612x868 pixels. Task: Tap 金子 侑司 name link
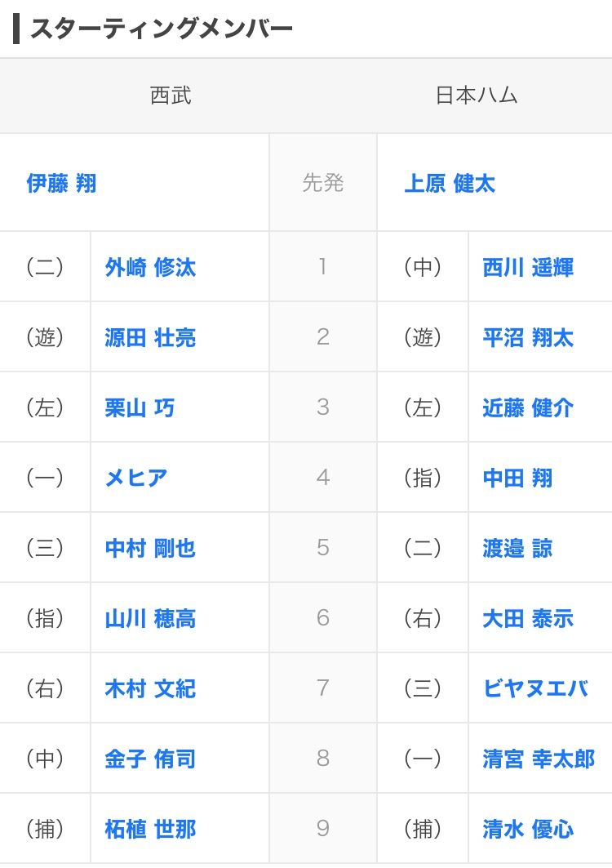click(x=150, y=759)
